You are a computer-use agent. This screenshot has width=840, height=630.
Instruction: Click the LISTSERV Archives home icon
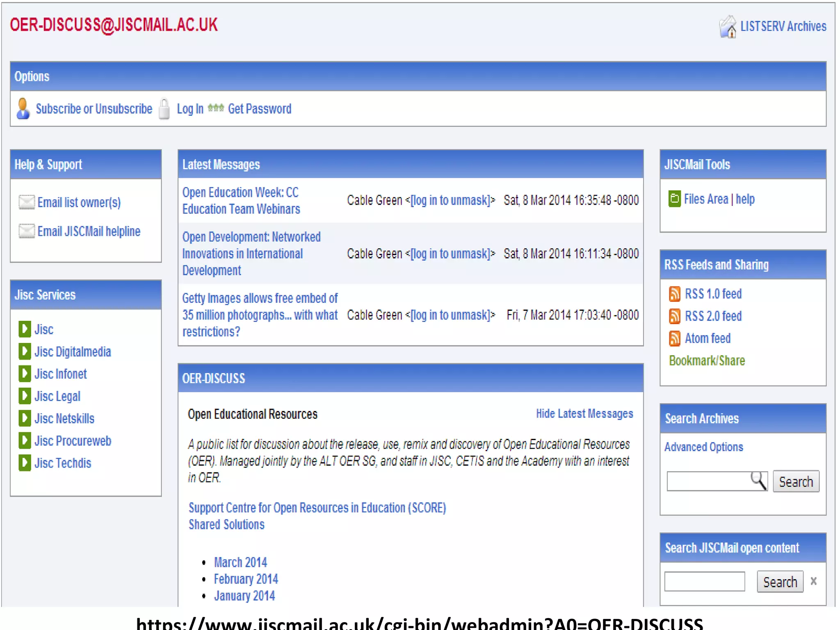728,27
